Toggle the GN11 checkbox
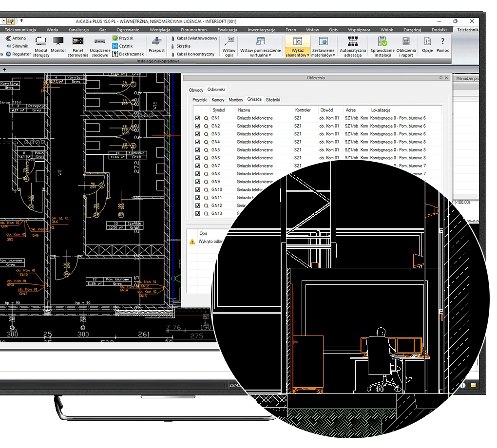 [x=198, y=198]
